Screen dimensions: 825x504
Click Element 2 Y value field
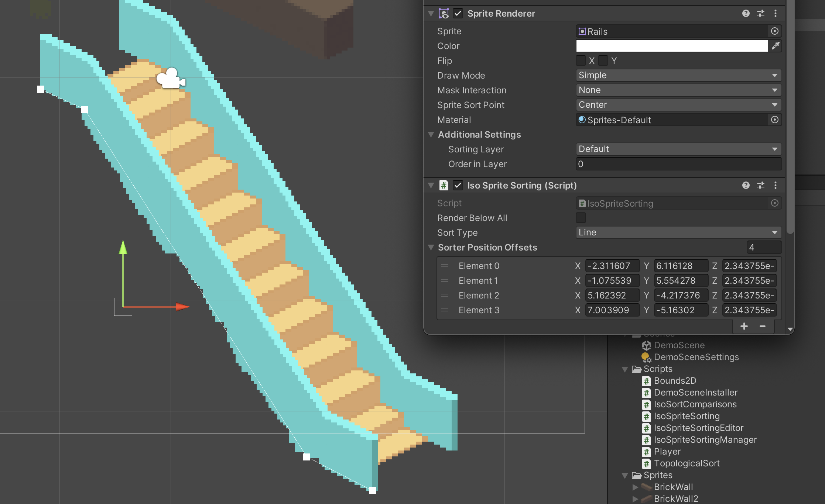[681, 296]
